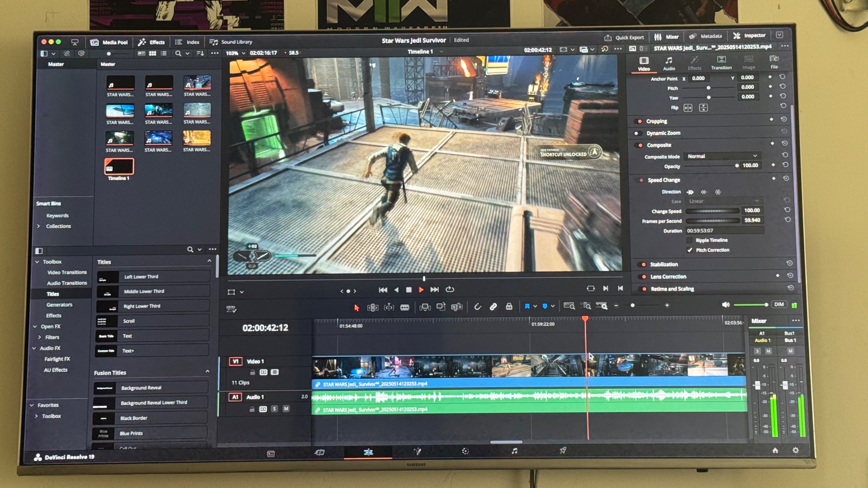Open the Composite Mode Normal dropdown

click(x=722, y=156)
